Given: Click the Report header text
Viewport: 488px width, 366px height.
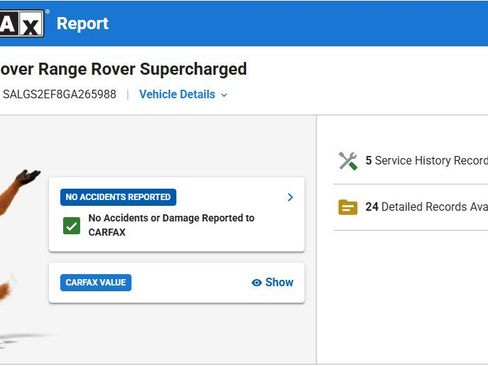Looking at the screenshot, I should coord(83,23).
